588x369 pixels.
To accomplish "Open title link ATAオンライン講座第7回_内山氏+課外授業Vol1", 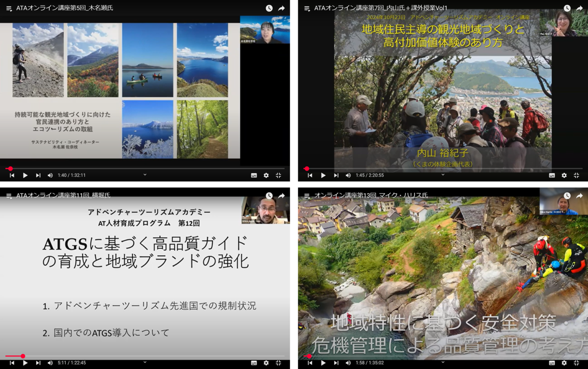I will pyautogui.click(x=381, y=8).
